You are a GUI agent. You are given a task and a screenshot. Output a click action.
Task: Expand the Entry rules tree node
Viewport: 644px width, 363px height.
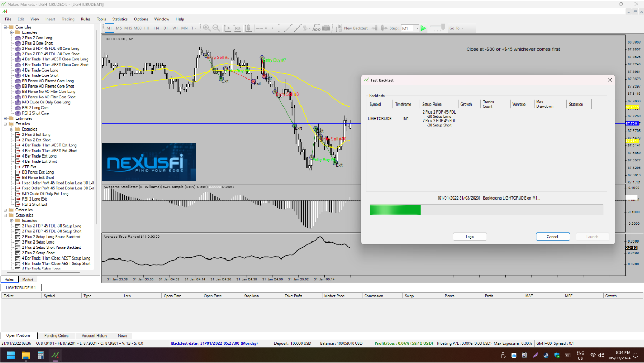pyautogui.click(x=5, y=118)
